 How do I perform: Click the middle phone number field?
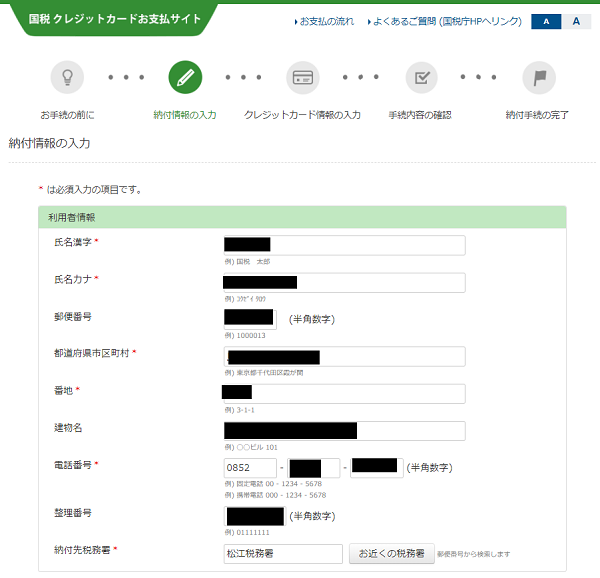(x=313, y=468)
